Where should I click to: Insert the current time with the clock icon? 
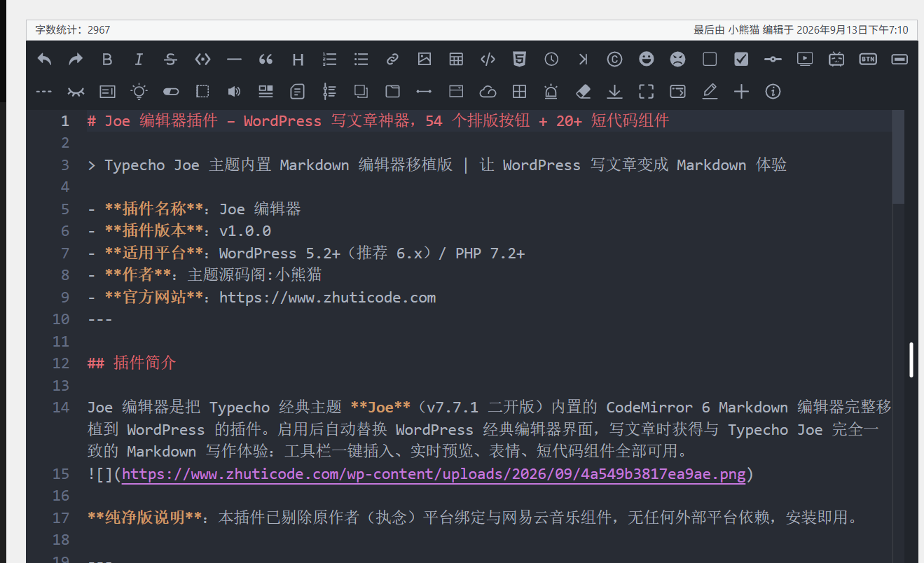pyautogui.click(x=551, y=60)
